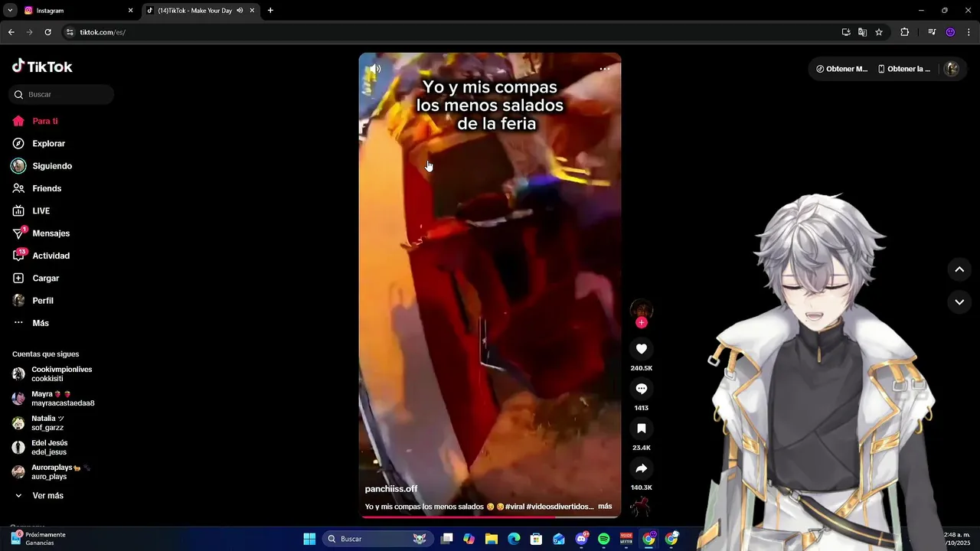Expand video caption with más
The image size is (980, 551).
pos(605,507)
